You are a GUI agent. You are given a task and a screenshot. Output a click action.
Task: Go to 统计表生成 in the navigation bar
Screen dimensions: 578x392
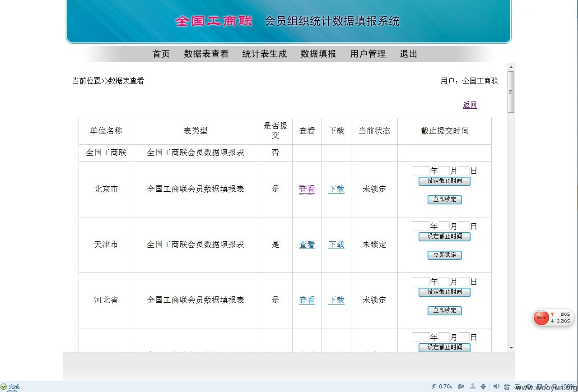tap(265, 54)
